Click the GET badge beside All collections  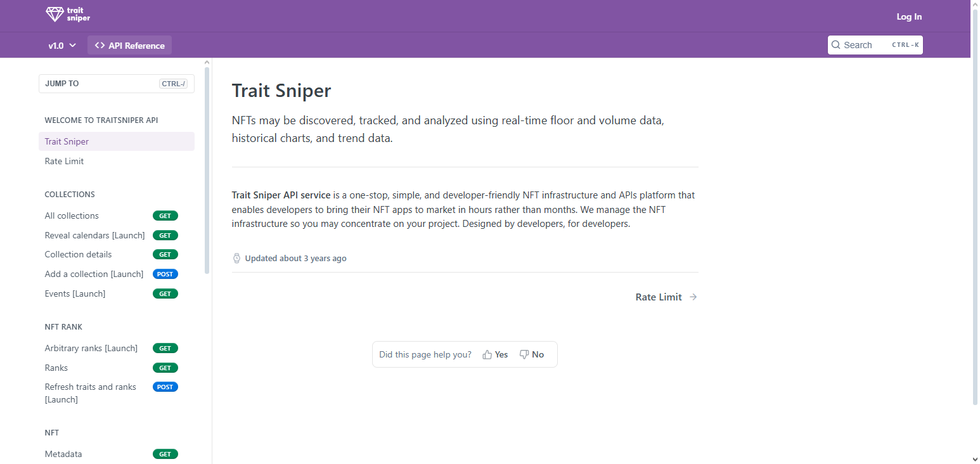165,216
